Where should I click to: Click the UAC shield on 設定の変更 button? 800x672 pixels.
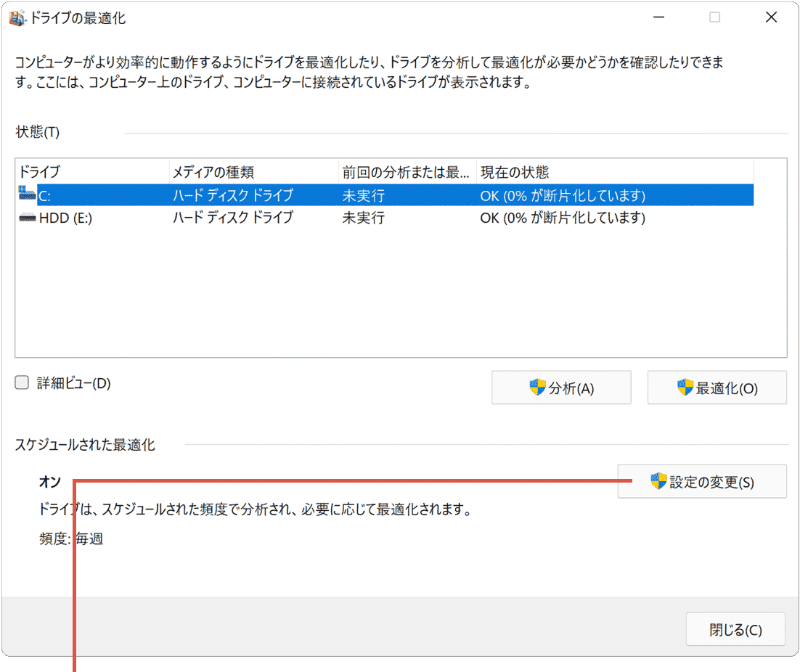[658, 480]
